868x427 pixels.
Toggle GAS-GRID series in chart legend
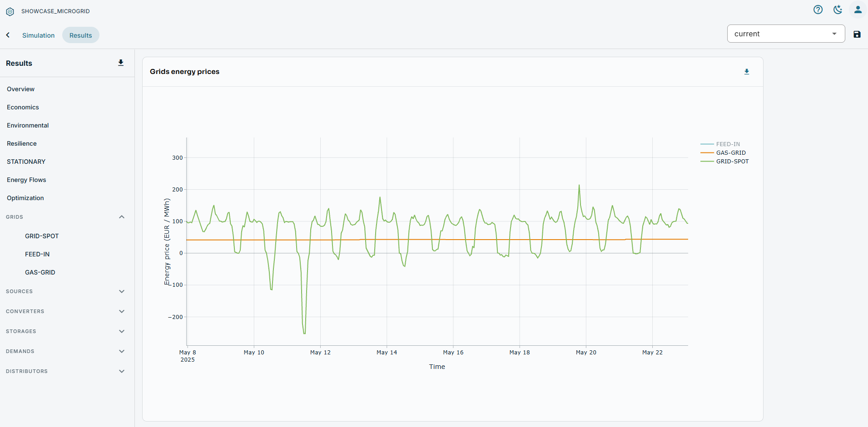point(723,153)
